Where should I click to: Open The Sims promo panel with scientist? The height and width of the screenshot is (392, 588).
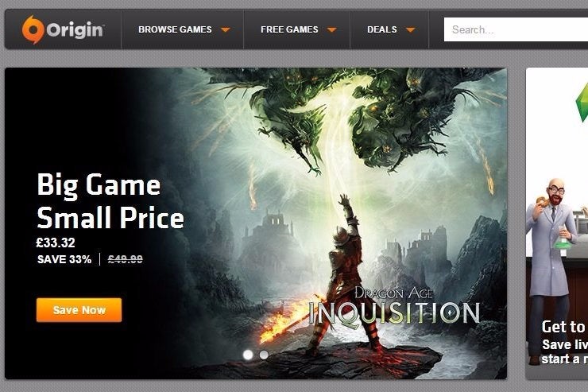pos(557,223)
